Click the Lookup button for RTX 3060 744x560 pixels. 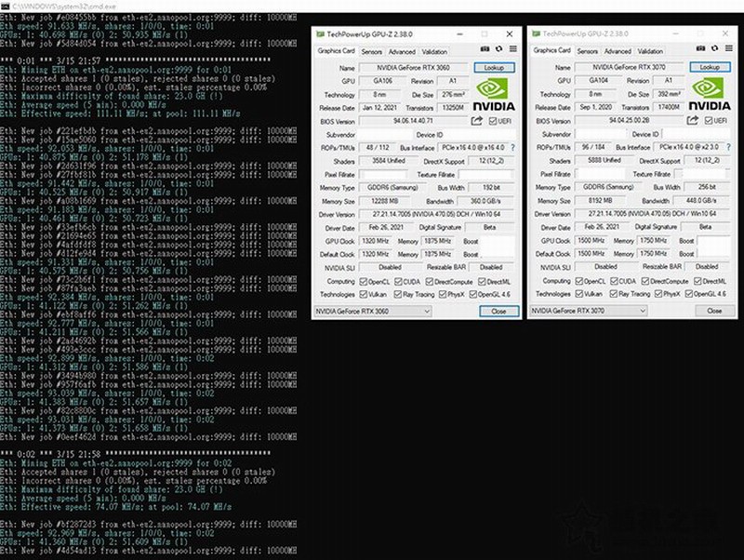coord(494,68)
